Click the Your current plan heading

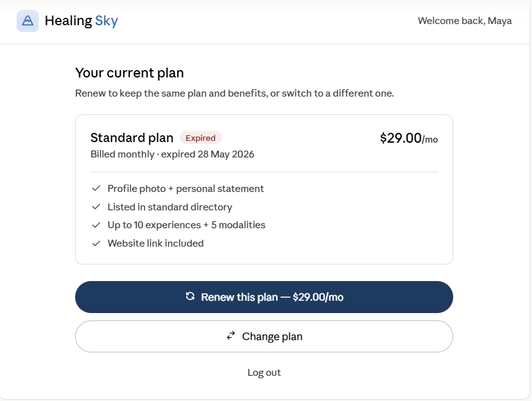129,73
